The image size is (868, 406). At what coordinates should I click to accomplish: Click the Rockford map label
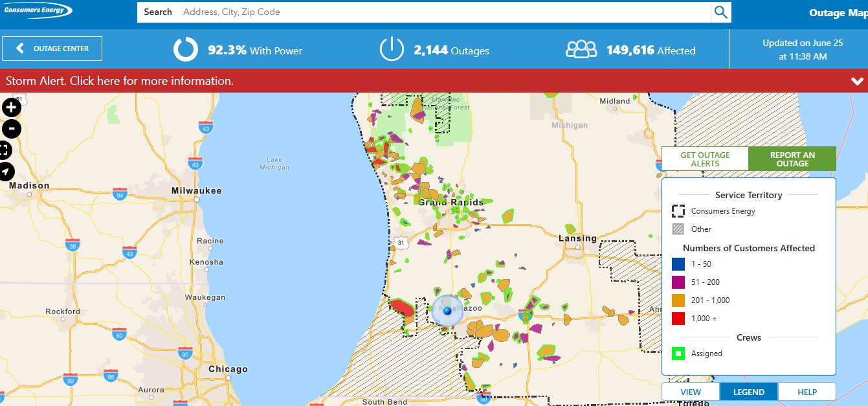tap(63, 311)
